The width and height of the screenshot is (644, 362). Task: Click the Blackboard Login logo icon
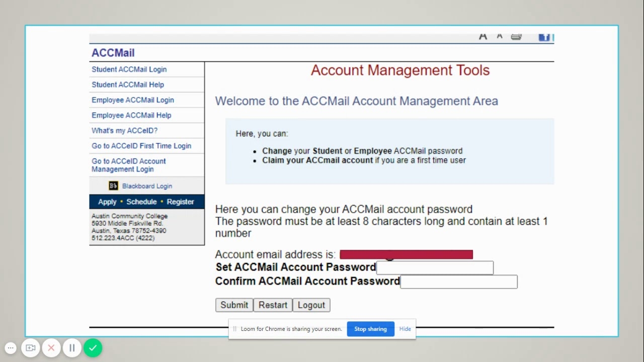click(x=113, y=186)
